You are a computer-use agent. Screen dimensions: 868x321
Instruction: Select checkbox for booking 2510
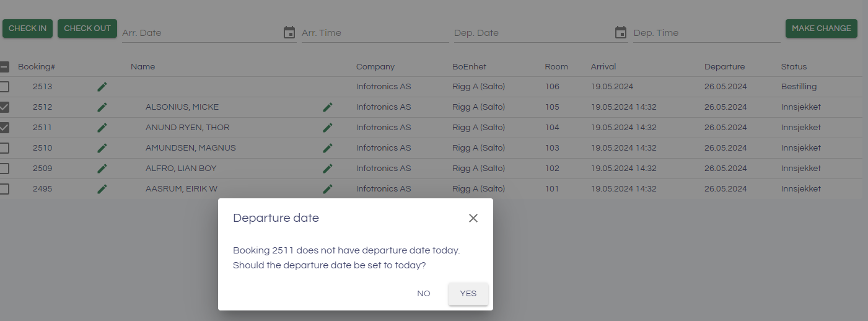click(x=4, y=148)
